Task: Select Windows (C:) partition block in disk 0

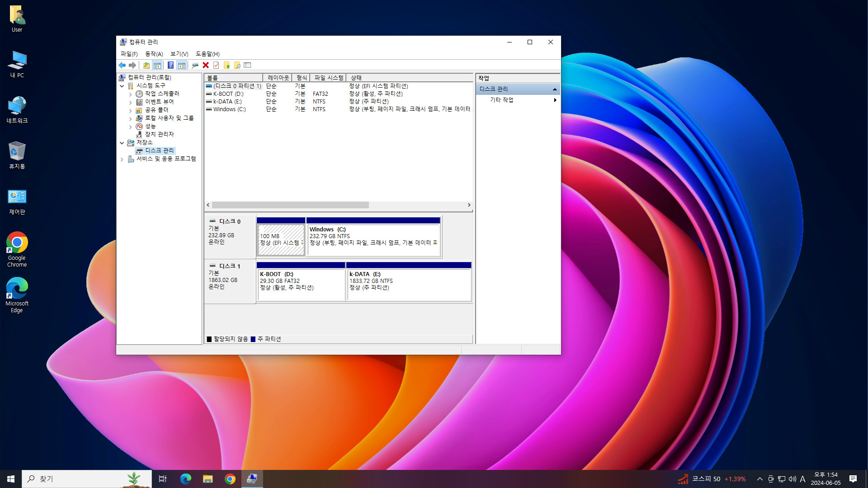Action: pyautogui.click(x=373, y=236)
